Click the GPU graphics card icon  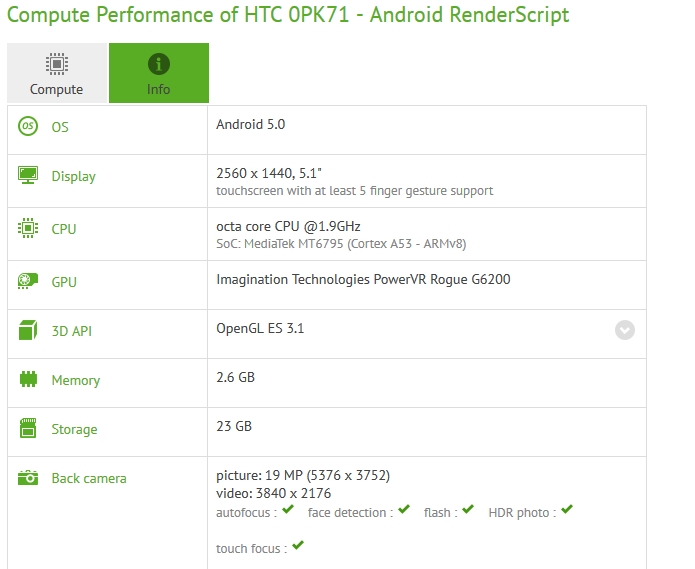(x=28, y=282)
